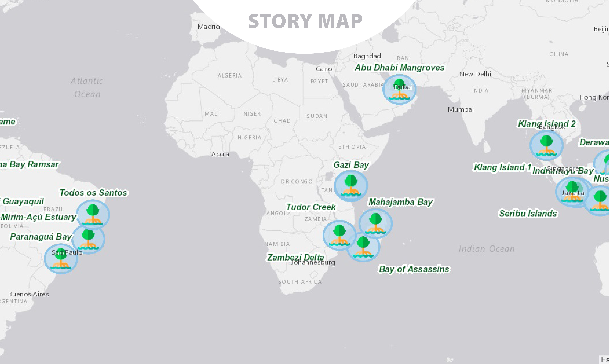Image resolution: width=609 pixels, height=364 pixels.
Task: Click the mangrove marker right of Paranaguá Bay label
Action: click(88, 239)
